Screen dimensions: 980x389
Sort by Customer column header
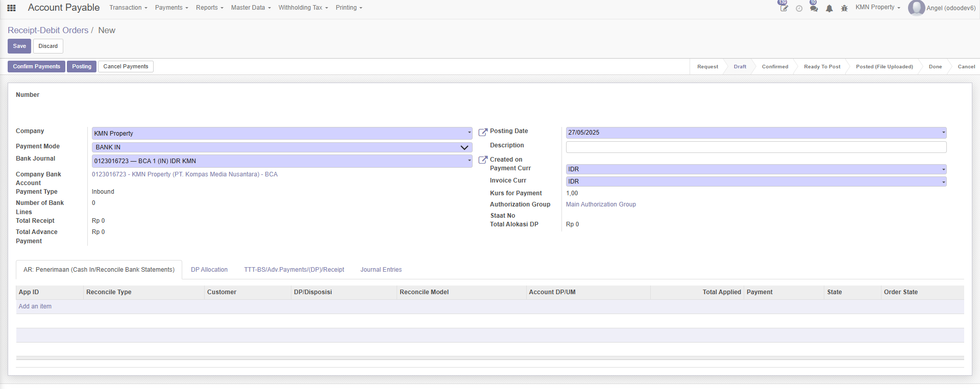248,292
